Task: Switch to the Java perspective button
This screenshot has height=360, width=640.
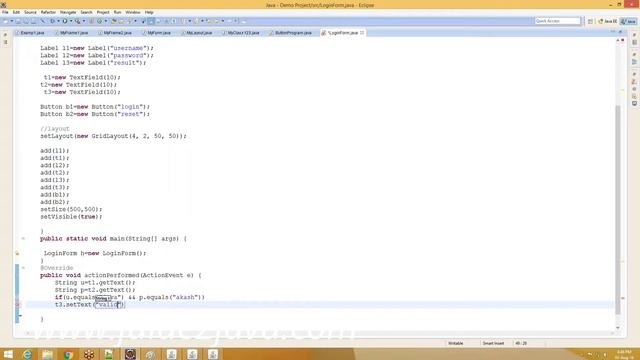Action: tap(628, 21)
